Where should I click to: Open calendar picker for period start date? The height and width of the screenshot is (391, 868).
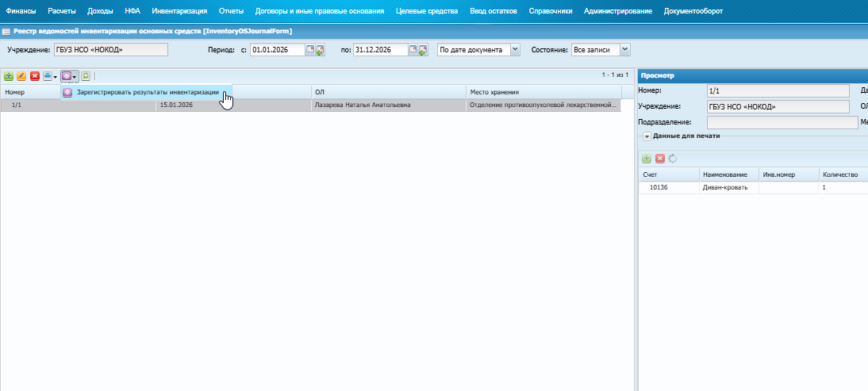pyautogui.click(x=310, y=50)
